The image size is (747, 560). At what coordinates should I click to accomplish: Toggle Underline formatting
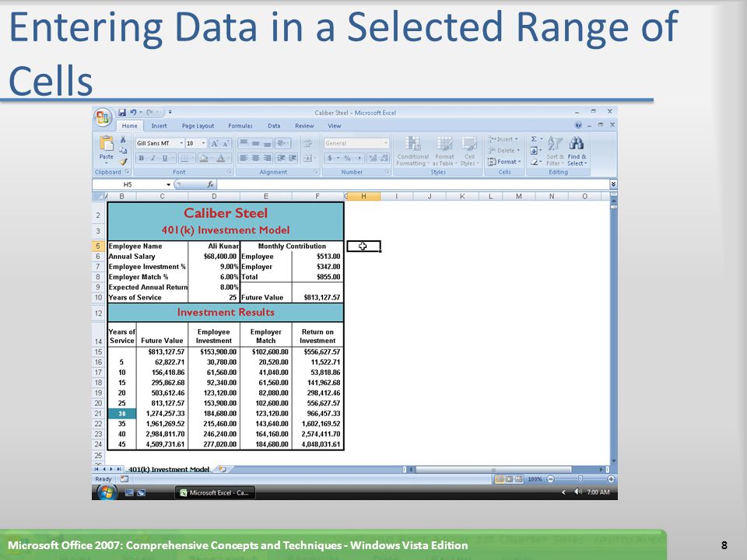click(x=165, y=158)
